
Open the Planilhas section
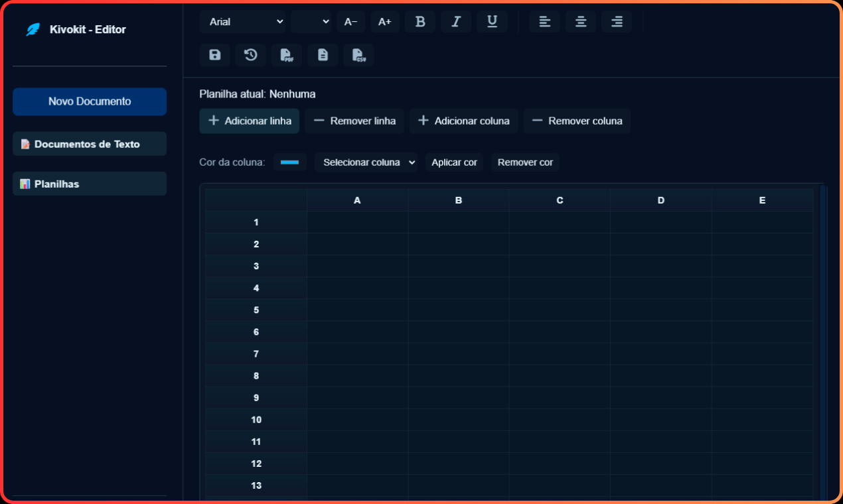pos(90,184)
